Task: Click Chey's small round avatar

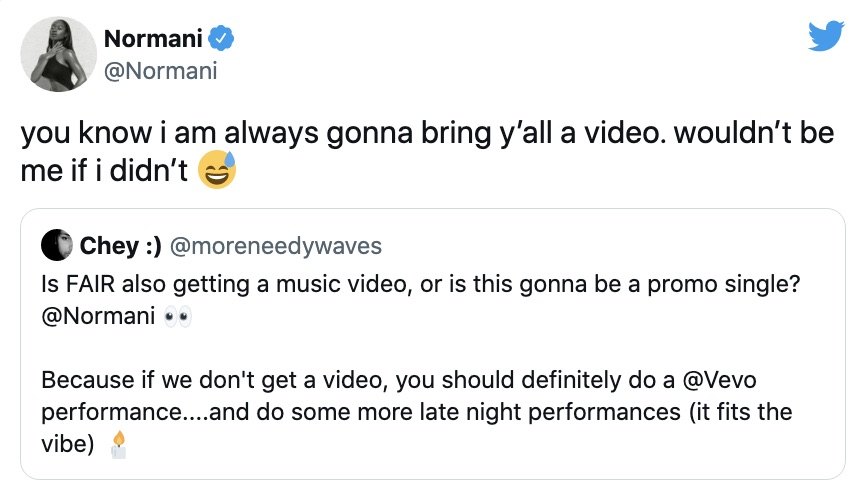Action: (57, 246)
